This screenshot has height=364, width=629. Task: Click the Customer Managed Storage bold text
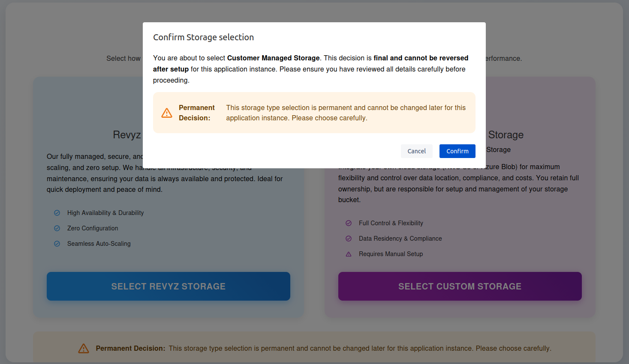273,58
